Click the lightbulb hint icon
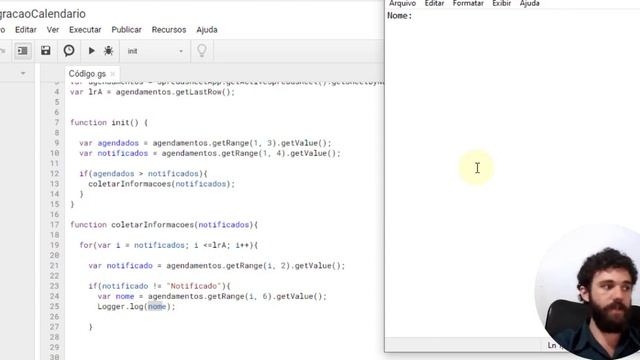Viewport: 640px width, 360px height. pyautogui.click(x=202, y=51)
